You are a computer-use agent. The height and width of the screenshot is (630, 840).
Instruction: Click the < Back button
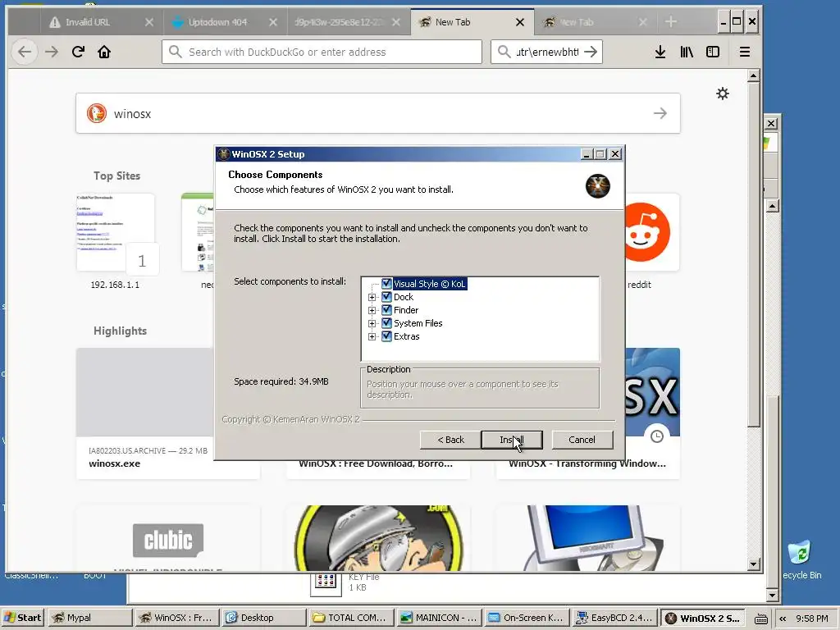click(x=450, y=440)
